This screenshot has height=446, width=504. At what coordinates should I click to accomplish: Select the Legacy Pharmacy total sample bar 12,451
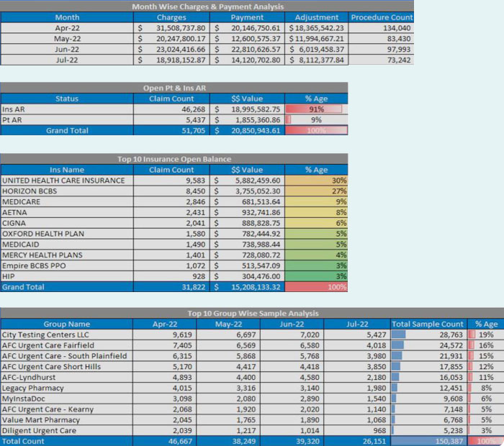click(429, 388)
